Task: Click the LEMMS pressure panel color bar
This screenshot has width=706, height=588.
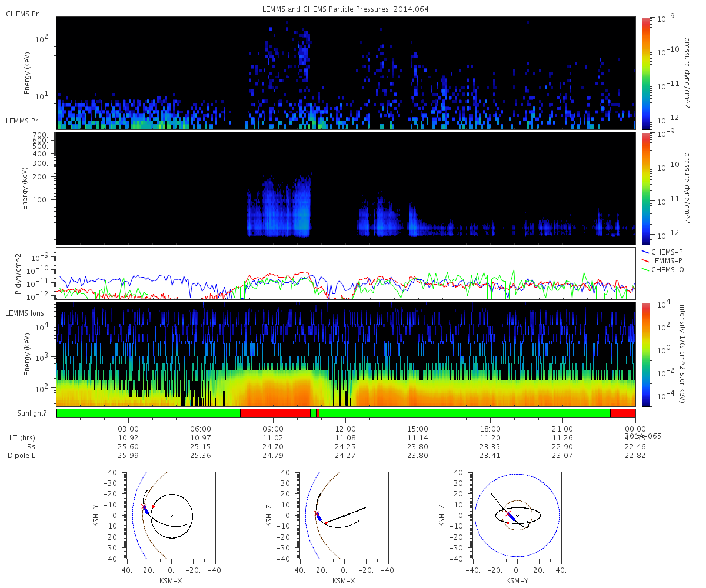Action: coord(646,189)
